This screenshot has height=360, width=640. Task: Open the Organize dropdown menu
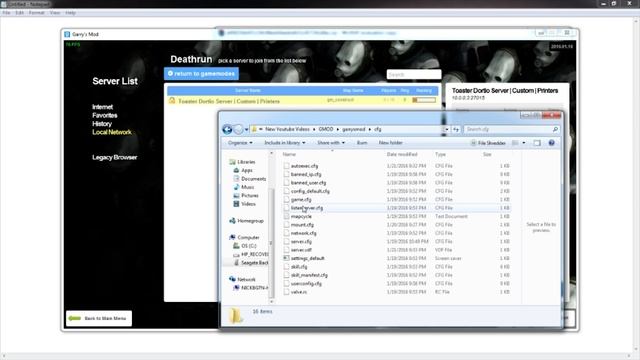pyautogui.click(x=240, y=143)
